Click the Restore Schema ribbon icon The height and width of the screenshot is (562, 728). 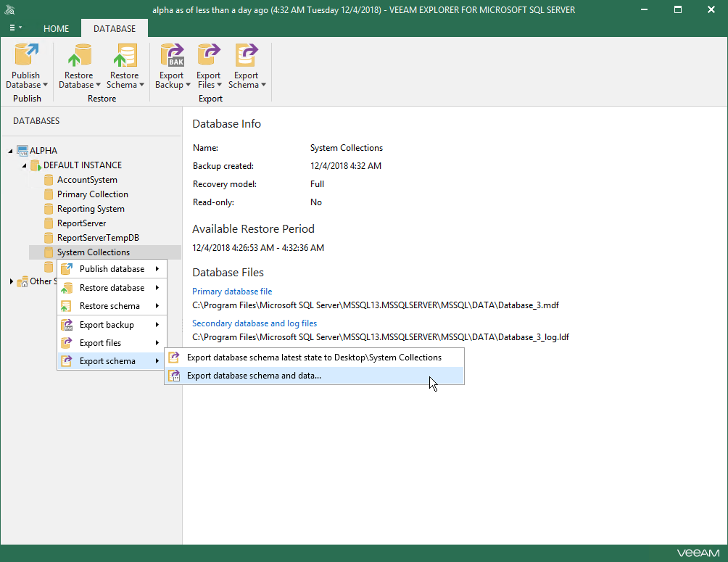tap(125, 55)
